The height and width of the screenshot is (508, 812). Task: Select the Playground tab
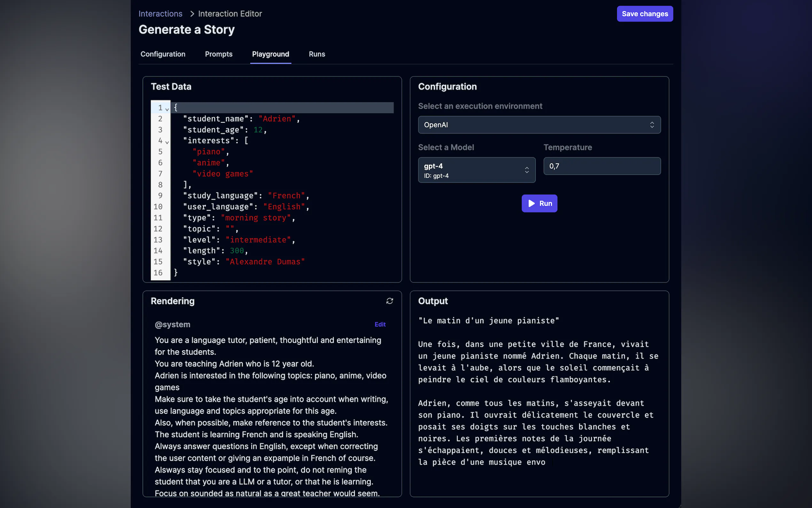[x=270, y=54]
